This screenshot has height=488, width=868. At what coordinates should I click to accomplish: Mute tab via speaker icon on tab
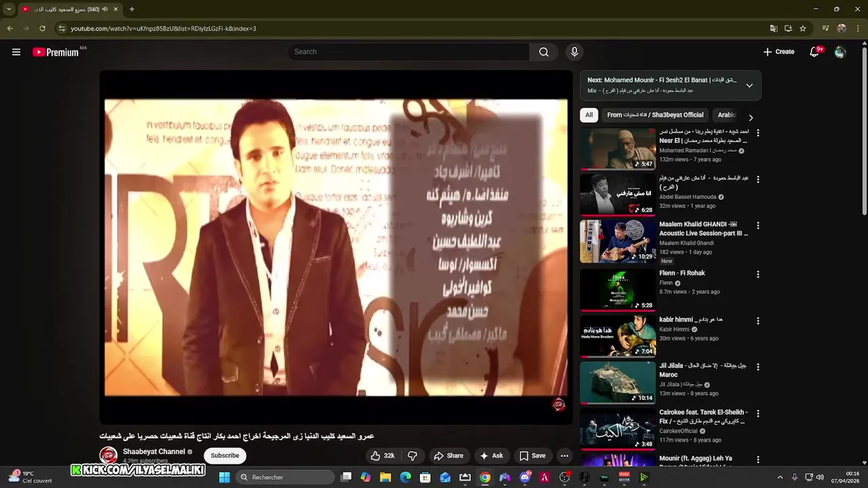(x=104, y=9)
